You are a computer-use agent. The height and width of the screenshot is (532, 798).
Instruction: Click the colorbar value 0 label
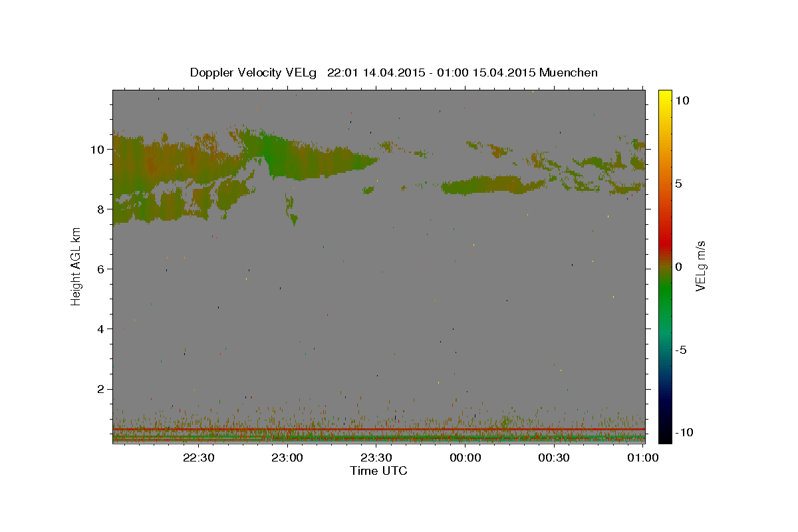tap(679, 267)
